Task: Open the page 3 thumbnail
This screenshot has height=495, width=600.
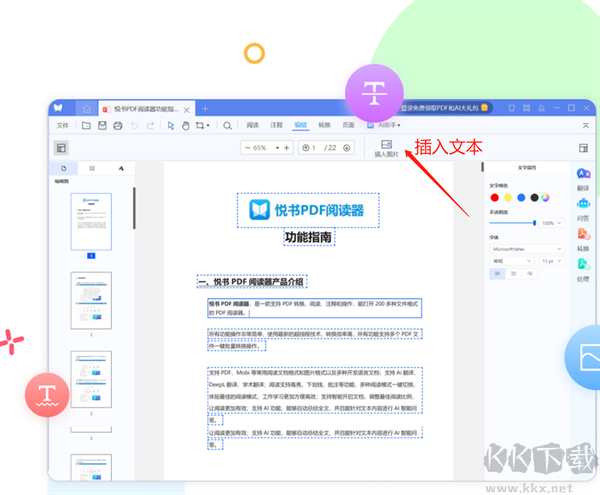Action: coord(91,379)
